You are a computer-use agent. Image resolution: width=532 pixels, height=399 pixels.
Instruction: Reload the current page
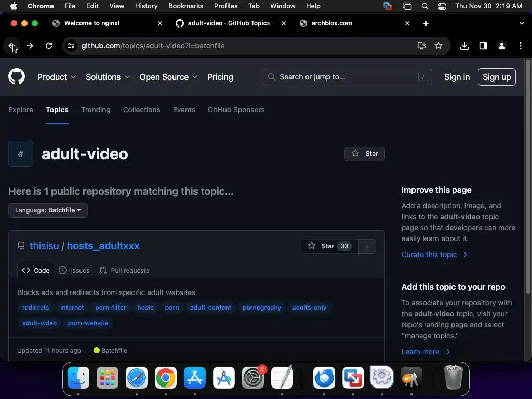[49, 46]
